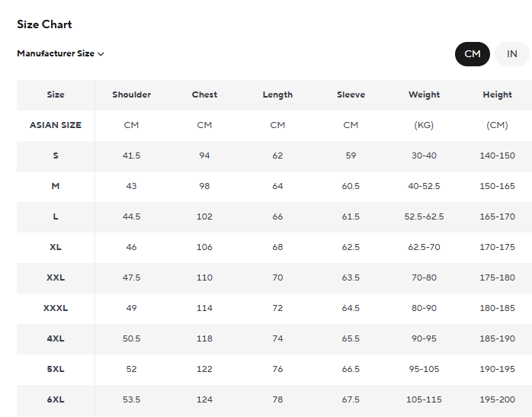This screenshot has width=532, height=417.
Task: Click the (CM) height unit cell
Action: click(498, 125)
